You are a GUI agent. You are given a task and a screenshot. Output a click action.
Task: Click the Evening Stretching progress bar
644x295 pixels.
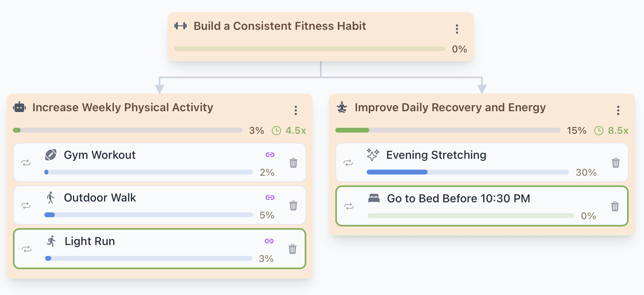tap(467, 172)
